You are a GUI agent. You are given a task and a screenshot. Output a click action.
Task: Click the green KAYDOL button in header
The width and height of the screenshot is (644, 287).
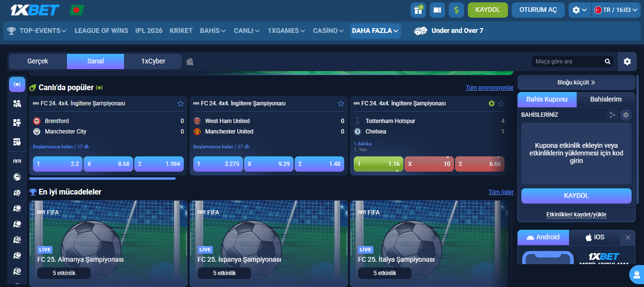(x=488, y=10)
